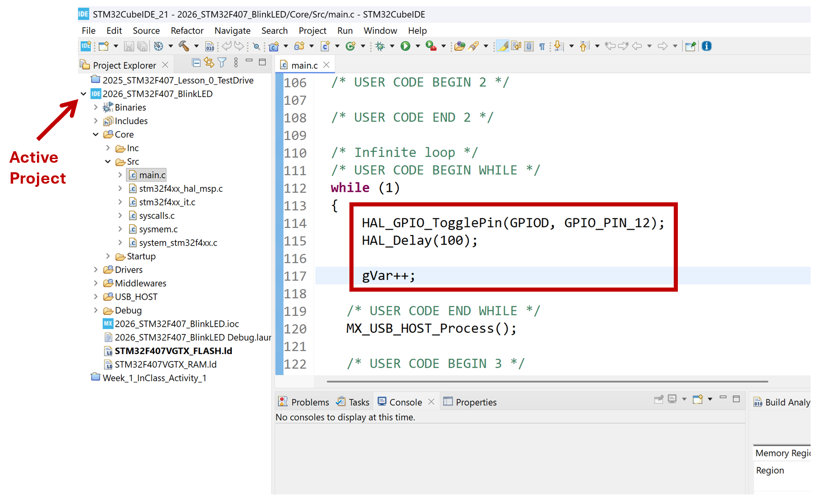This screenshot has width=832, height=504.
Task: Click the Open Element icon
Action: [459, 46]
